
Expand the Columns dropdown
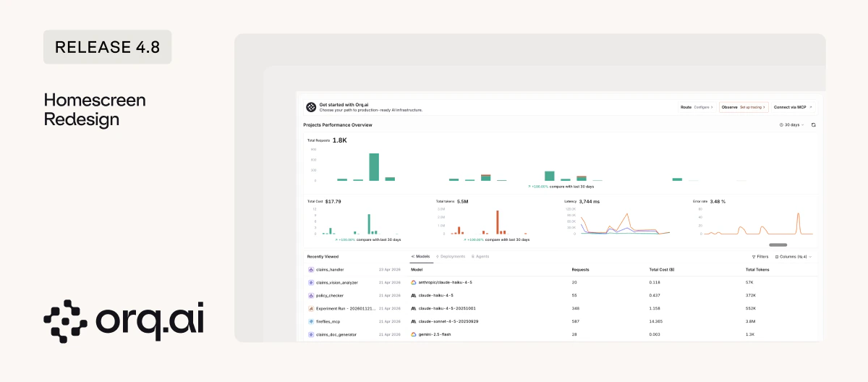point(793,257)
